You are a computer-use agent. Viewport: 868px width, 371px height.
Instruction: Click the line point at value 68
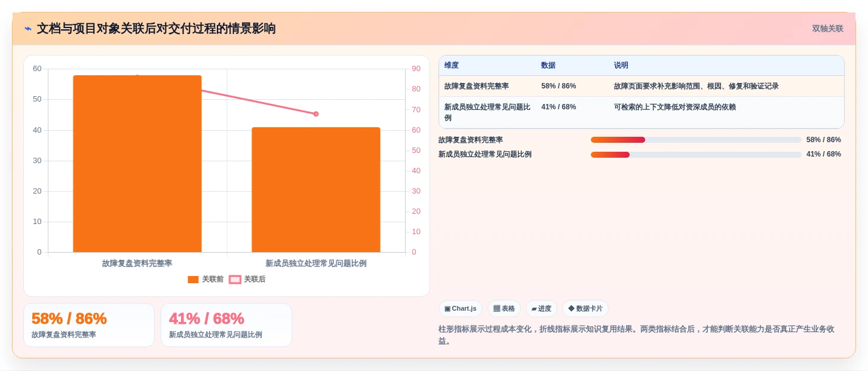316,114
